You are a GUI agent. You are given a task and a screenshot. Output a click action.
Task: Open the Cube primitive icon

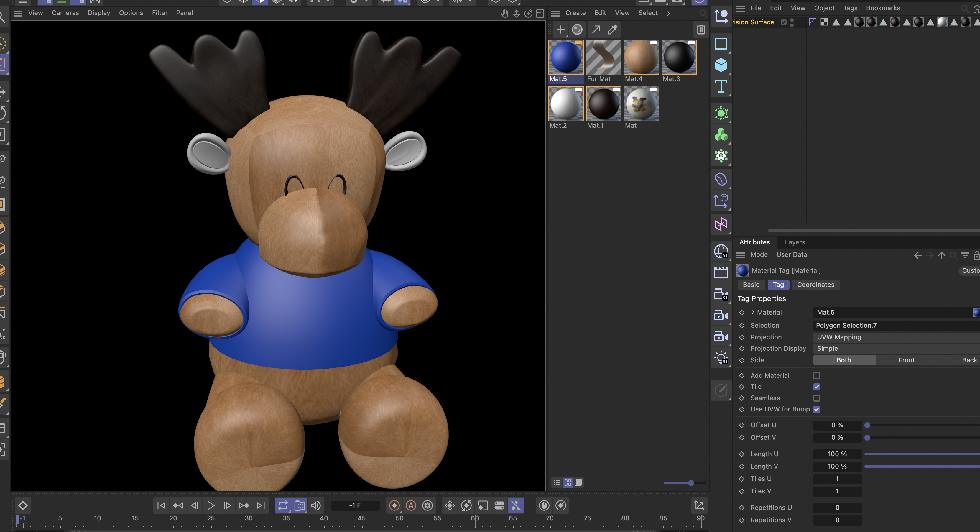point(721,65)
